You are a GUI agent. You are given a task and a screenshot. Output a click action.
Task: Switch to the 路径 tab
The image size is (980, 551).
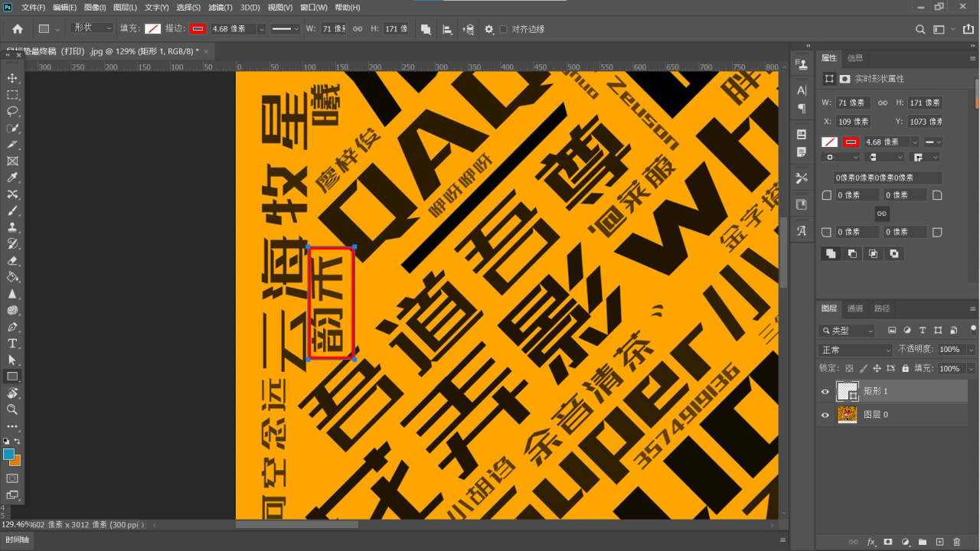coord(882,308)
